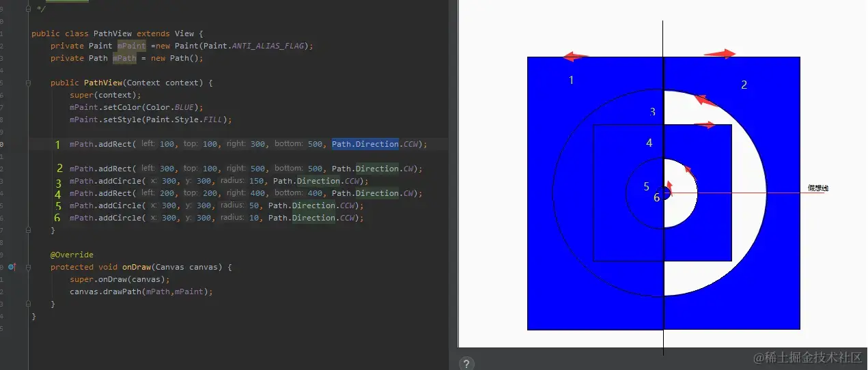The image size is (868, 370).
Task: Click Paint.ANTI_ALIAS_FLAG in the Paint constructor
Action: (267, 46)
